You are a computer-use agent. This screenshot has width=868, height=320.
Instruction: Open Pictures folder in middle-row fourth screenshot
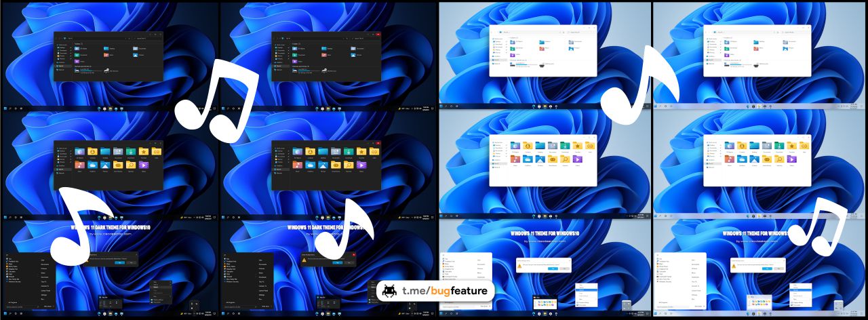[754, 159]
